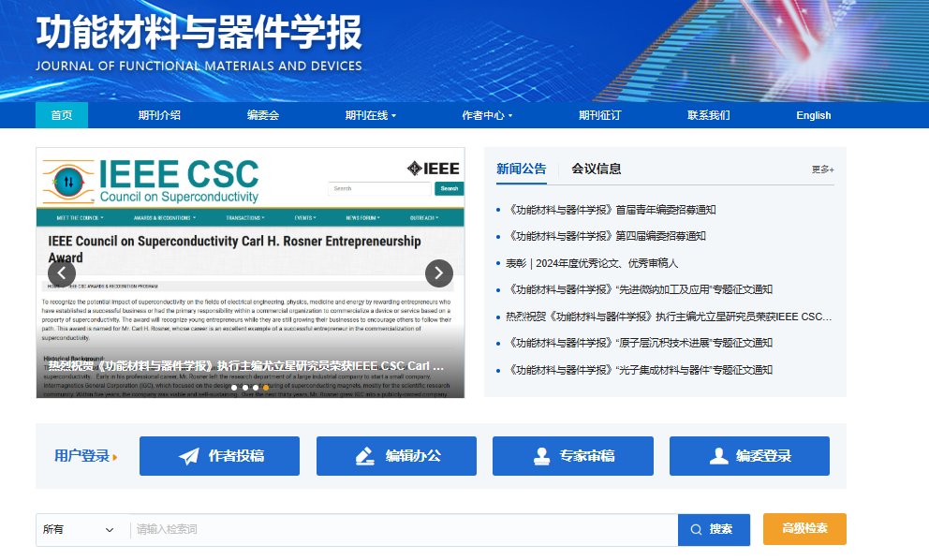Advance to next carousel slide arrow

click(x=438, y=273)
